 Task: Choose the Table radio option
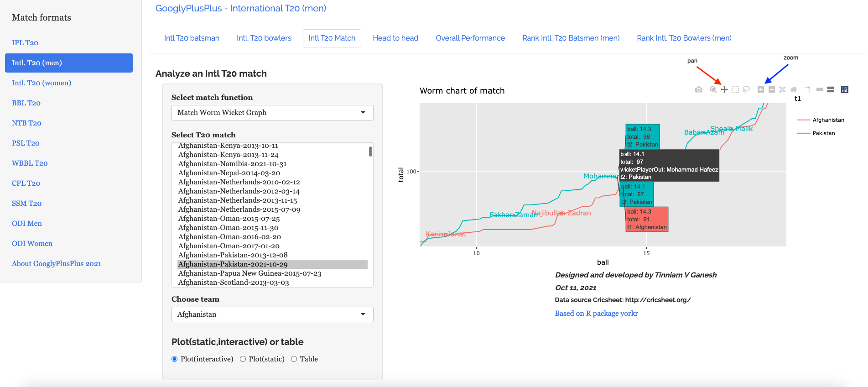click(x=294, y=359)
